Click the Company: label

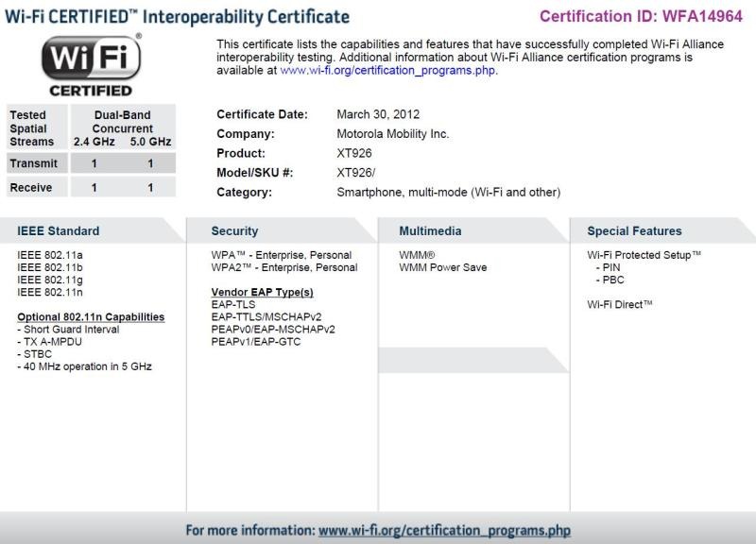tap(246, 133)
